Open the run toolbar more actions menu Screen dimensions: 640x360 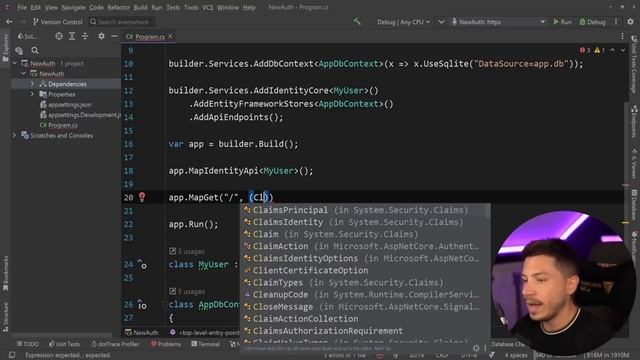coord(616,22)
